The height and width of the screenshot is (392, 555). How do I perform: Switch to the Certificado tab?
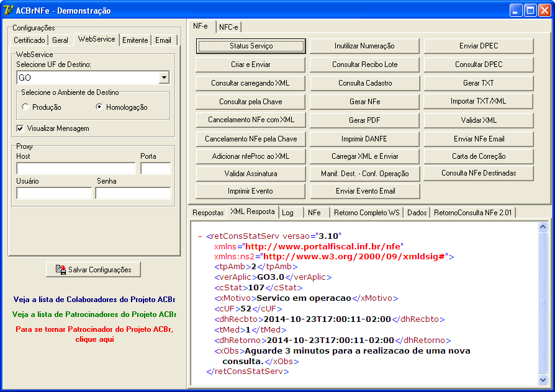pyautogui.click(x=29, y=40)
